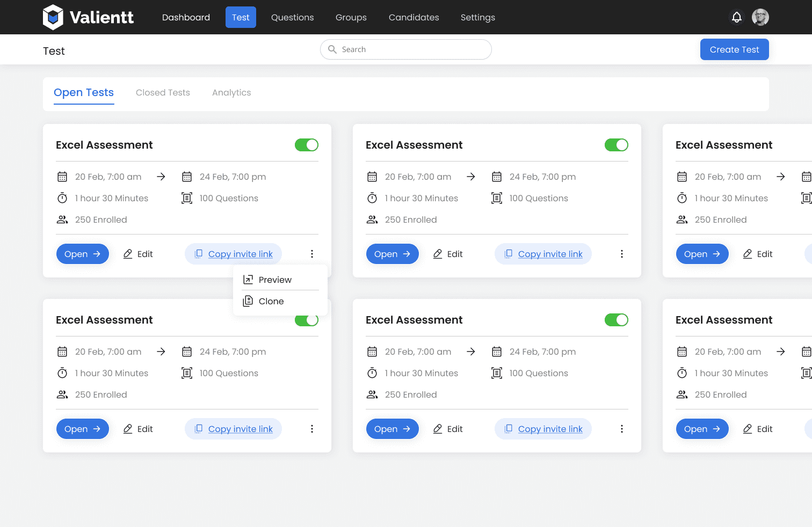This screenshot has height=527, width=812.
Task: Click the start-date calendar icon on the top-right card
Action: 682,177
